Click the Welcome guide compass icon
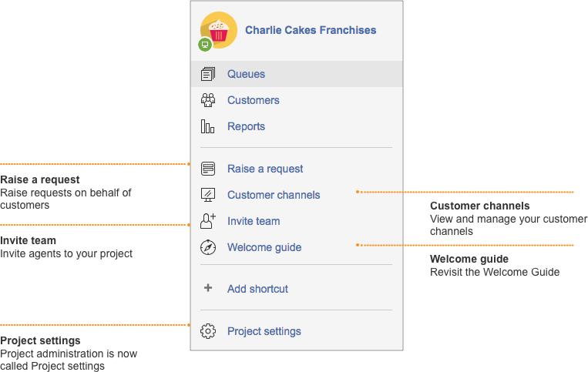This screenshot has width=588, height=372. click(x=207, y=247)
